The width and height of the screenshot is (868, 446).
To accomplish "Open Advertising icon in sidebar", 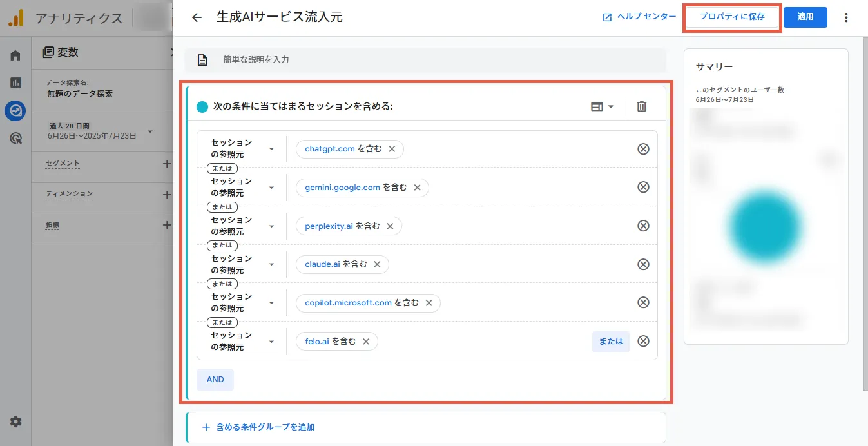I will (x=15, y=138).
